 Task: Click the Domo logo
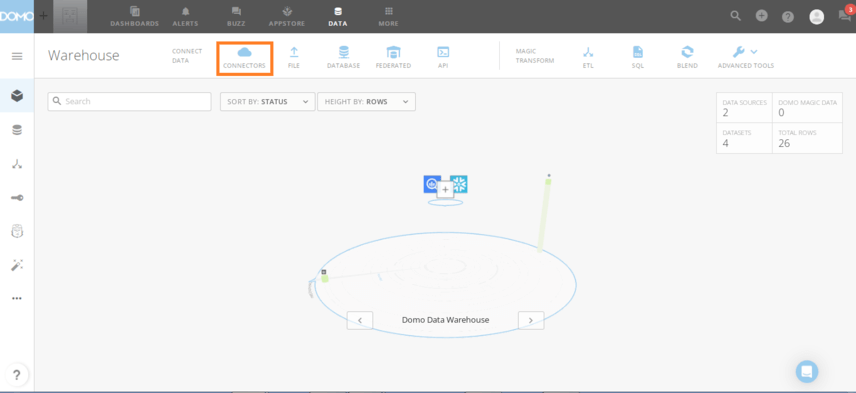[17, 16]
